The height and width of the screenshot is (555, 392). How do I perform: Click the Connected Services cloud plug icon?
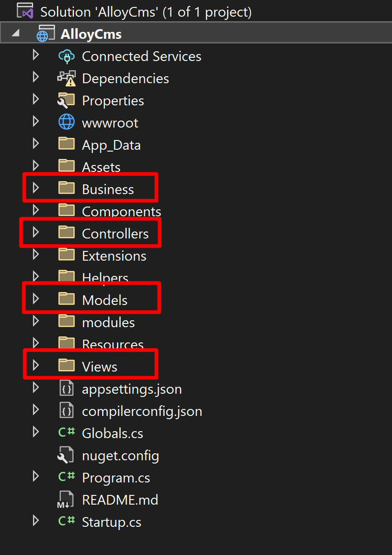pyautogui.click(x=67, y=56)
